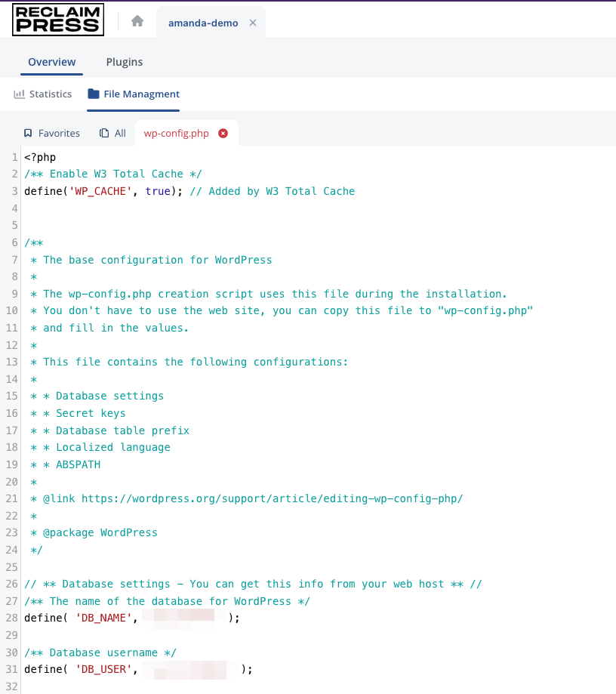Image resolution: width=616 pixels, height=694 pixels.
Task: Click 'The name of the database for WordPress'
Action: point(168,602)
